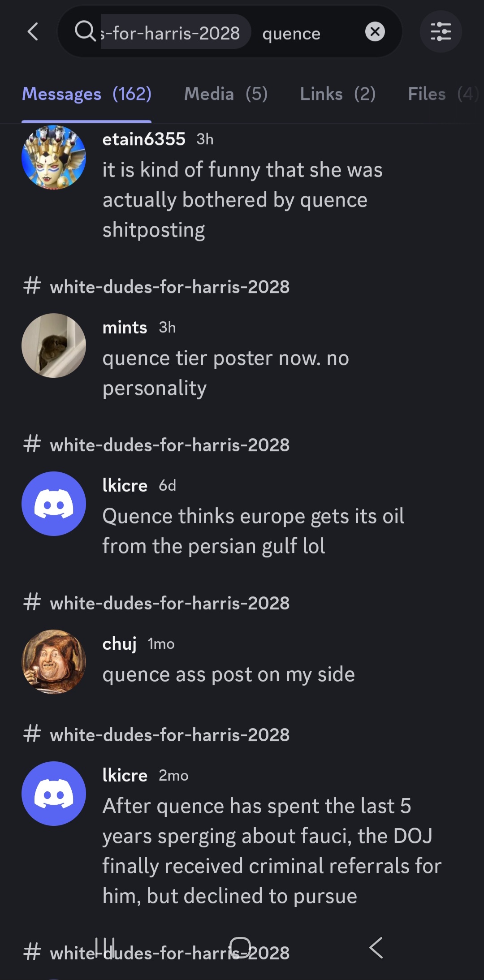The height and width of the screenshot is (980, 484).
Task: Tap the magnifying glass search icon
Action: [x=85, y=31]
